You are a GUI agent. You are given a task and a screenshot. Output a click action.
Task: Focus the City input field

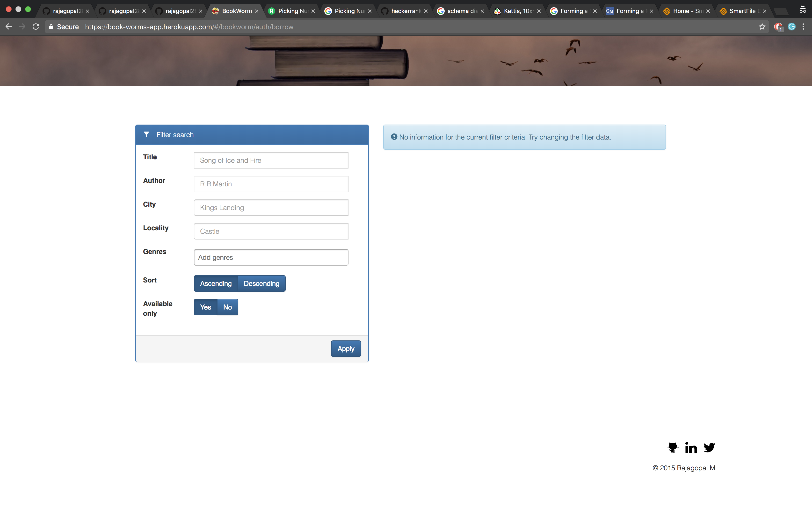coord(271,208)
